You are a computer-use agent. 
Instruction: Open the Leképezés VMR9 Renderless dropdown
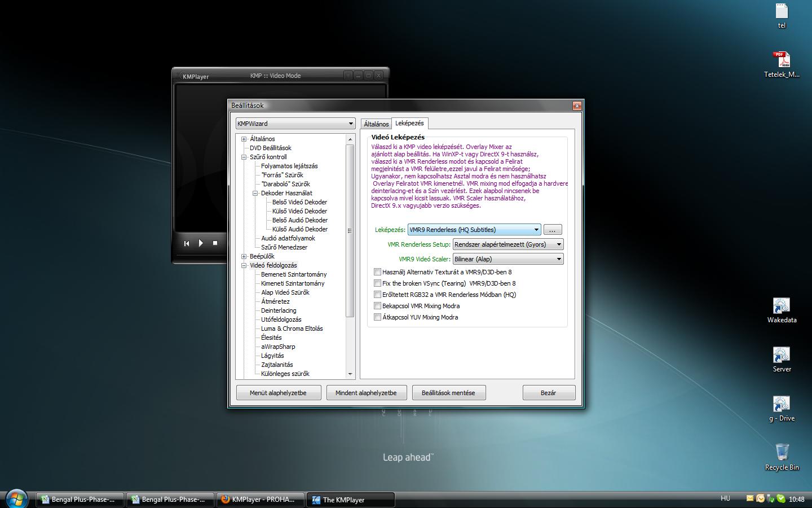point(474,230)
